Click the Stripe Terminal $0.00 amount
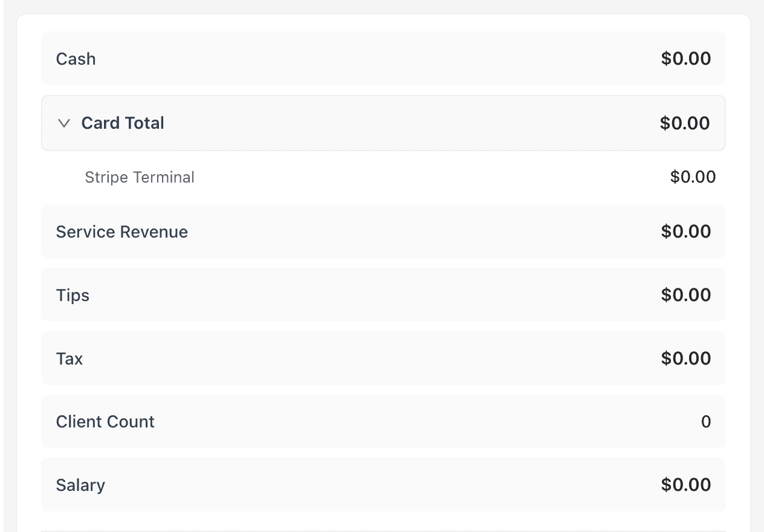Image resolution: width=764 pixels, height=532 pixels. (693, 177)
